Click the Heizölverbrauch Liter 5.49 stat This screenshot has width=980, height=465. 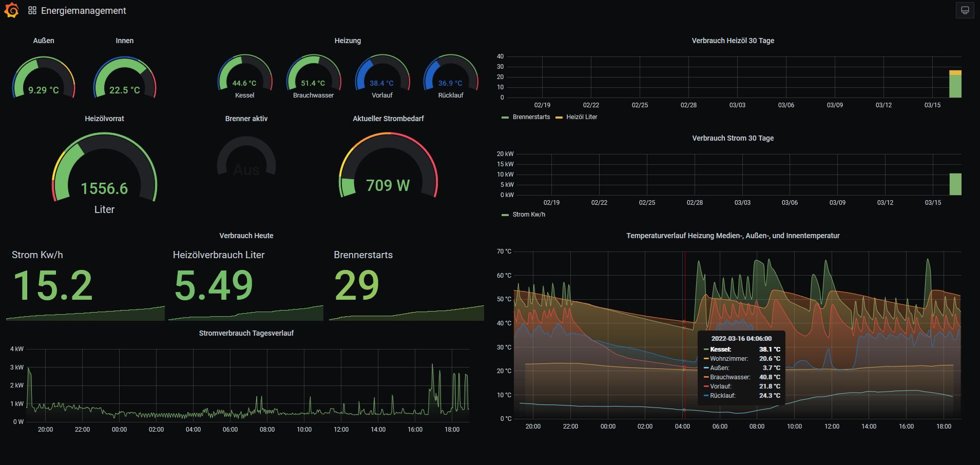click(246, 285)
